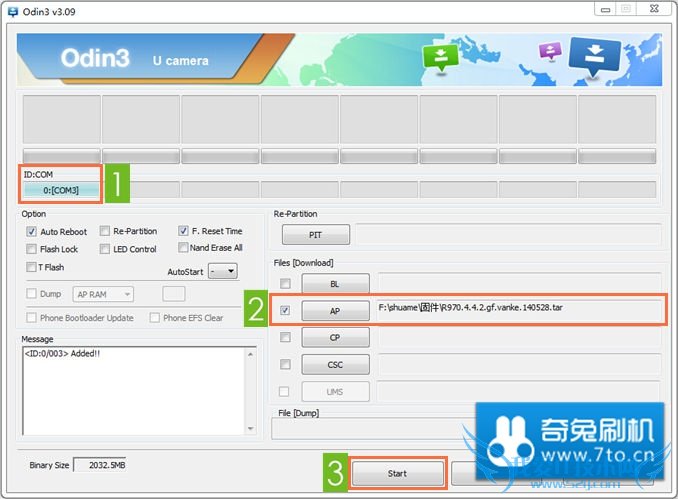Click '<ID:0/003> Added!!' log line
Image resolution: width=678 pixels, height=499 pixels.
(x=62, y=353)
